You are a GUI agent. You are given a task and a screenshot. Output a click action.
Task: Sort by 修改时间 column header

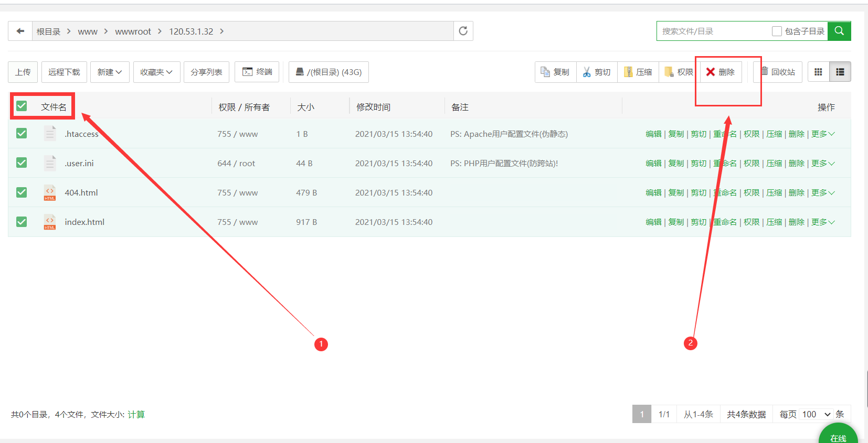click(x=373, y=107)
